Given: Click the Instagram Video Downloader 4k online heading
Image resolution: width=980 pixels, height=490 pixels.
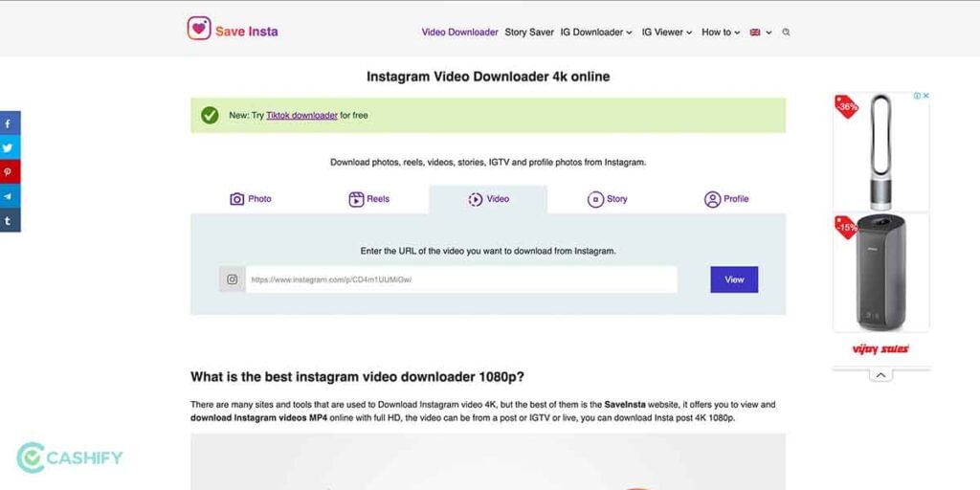Looking at the screenshot, I should coord(488,77).
